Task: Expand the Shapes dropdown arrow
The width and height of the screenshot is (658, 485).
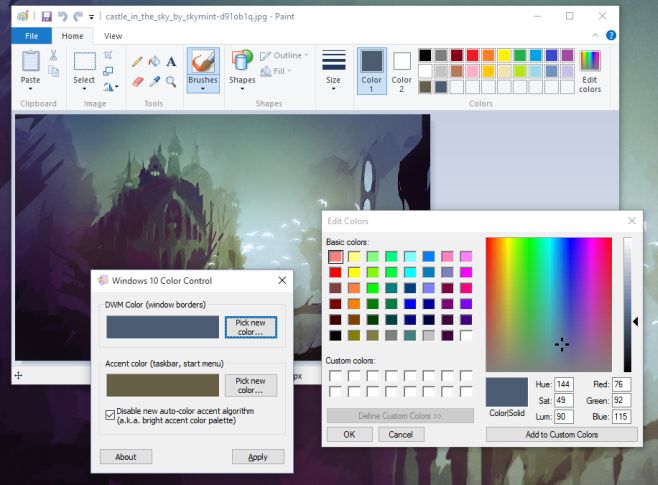Action: tap(242, 89)
